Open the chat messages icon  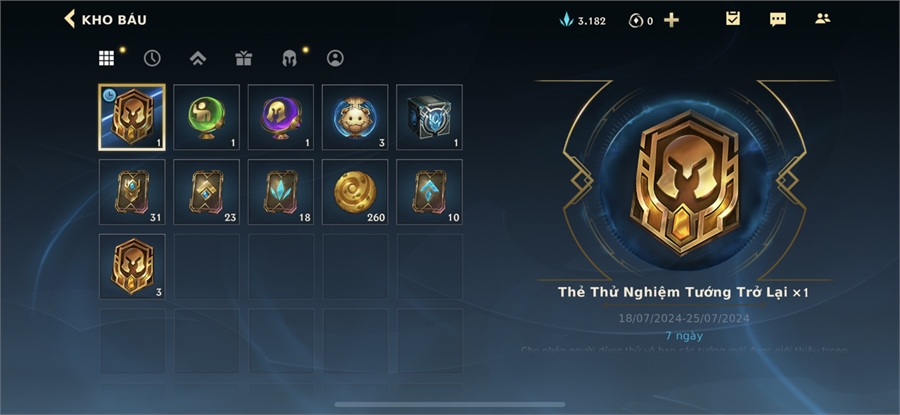[x=778, y=19]
